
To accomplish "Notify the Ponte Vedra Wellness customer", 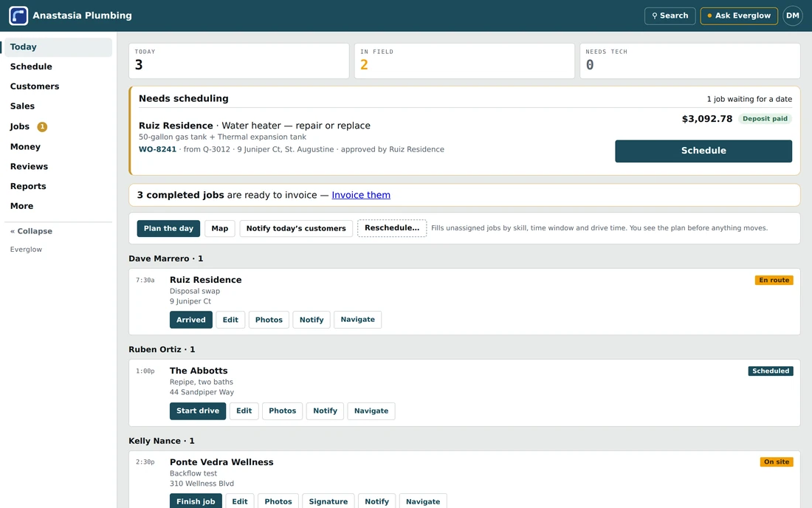I will [x=376, y=501].
